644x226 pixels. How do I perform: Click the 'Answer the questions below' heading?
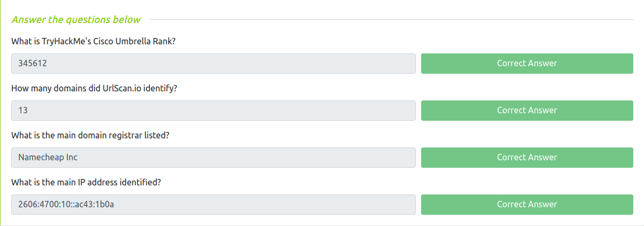[76, 20]
